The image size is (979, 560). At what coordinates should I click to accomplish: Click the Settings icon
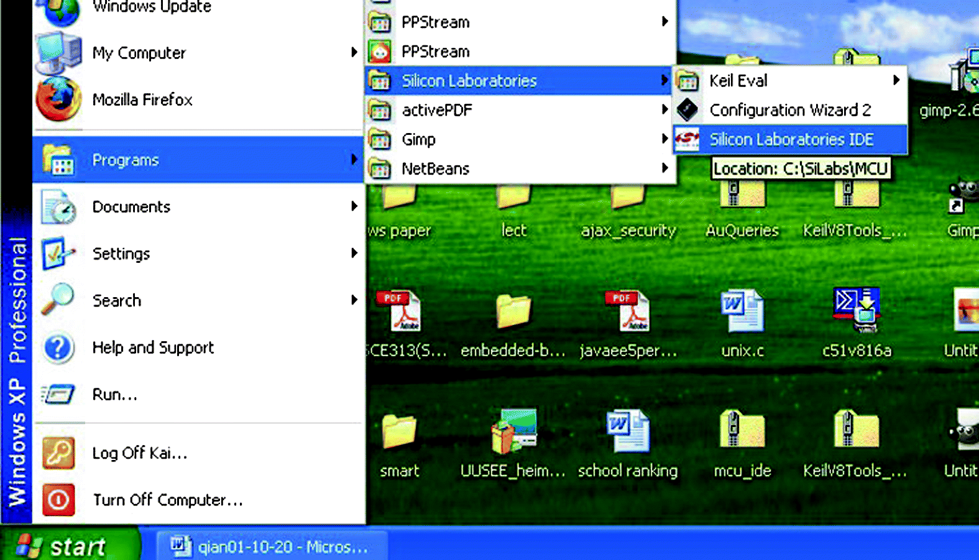click(x=58, y=254)
